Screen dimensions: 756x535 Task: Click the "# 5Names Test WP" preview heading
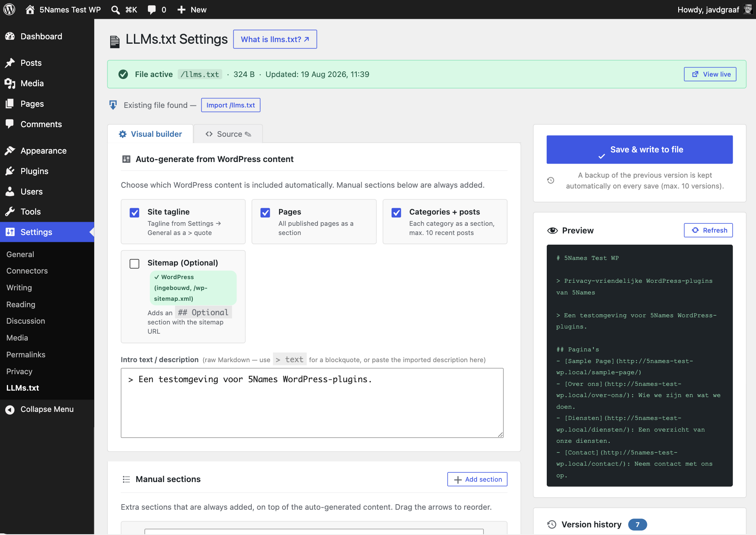pyautogui.click(x=588, y=258)
